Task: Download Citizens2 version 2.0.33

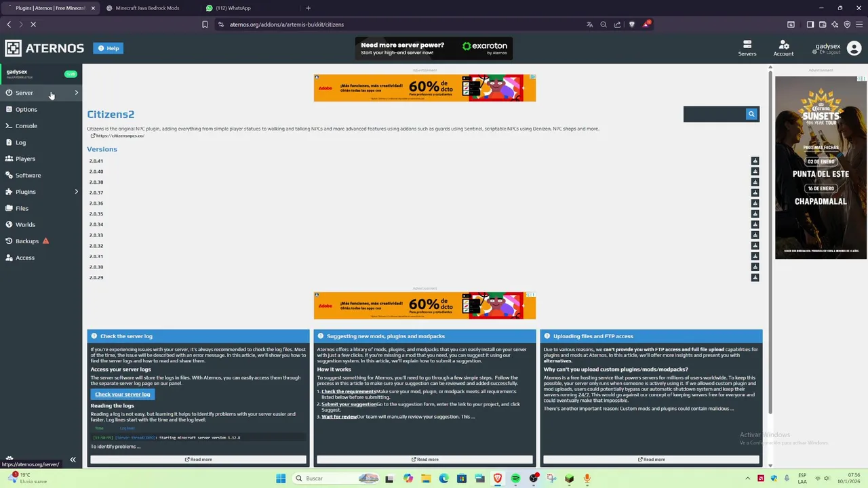Action: tap(755, 235)
